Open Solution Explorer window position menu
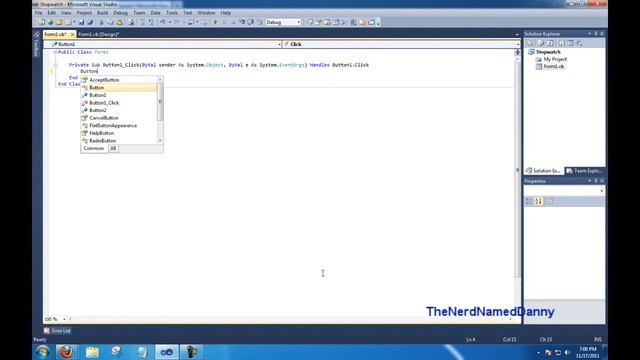This screenshot has height=360, width=640. tap(589, 34)
